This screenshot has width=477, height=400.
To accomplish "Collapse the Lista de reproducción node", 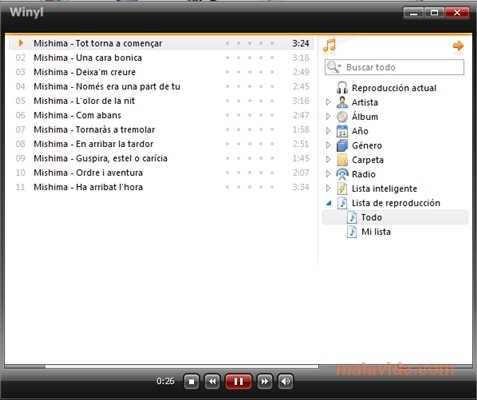I will coord(329,203).
